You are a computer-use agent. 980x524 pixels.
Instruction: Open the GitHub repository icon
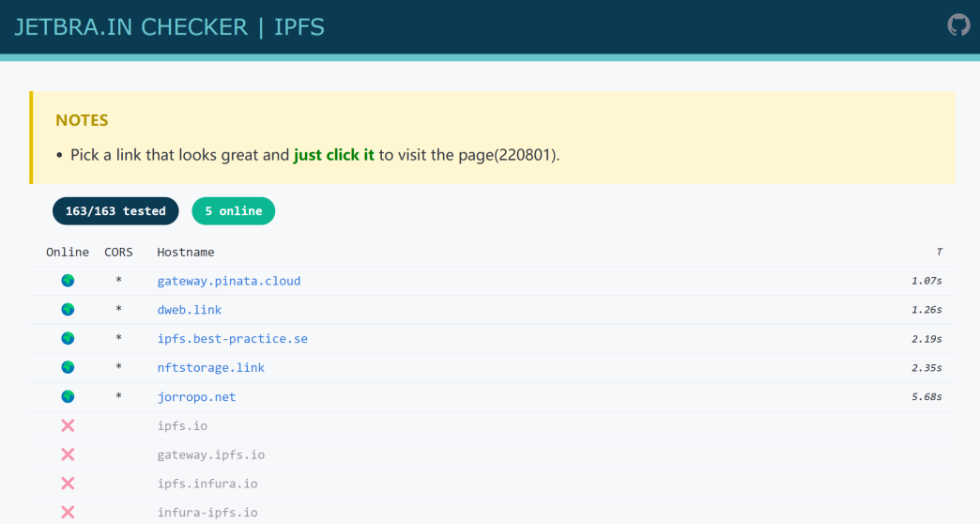point(958,24)
